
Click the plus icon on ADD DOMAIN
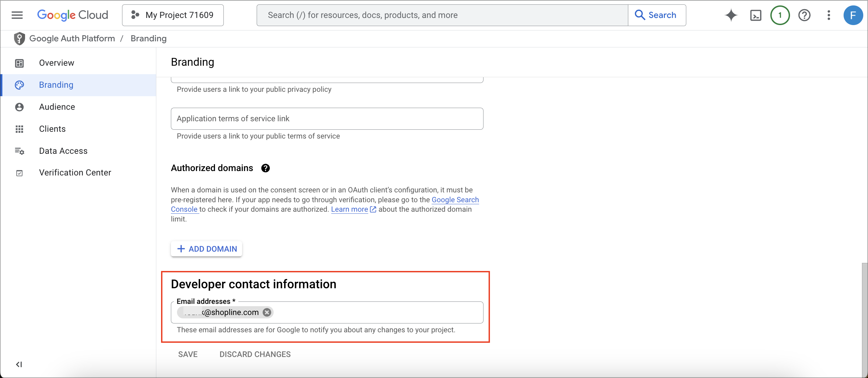pos(181,249)
